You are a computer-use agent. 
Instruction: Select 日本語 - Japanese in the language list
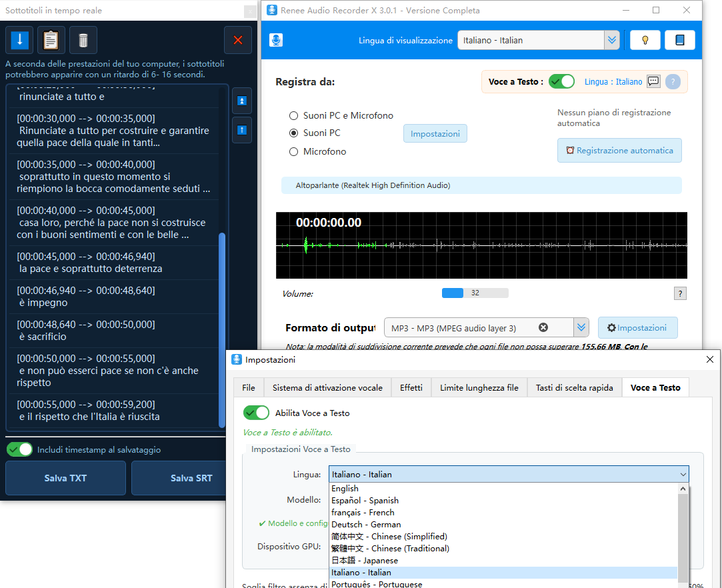point(504,561)
